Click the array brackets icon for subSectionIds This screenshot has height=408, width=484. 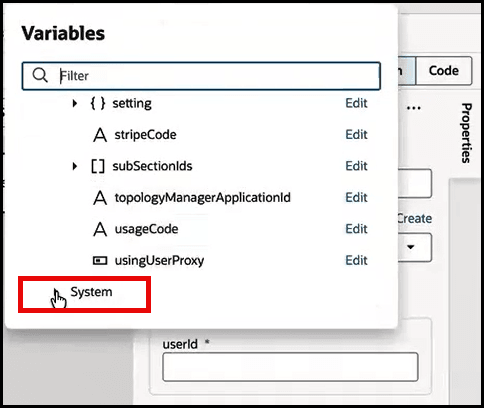[x=98, y=166]
